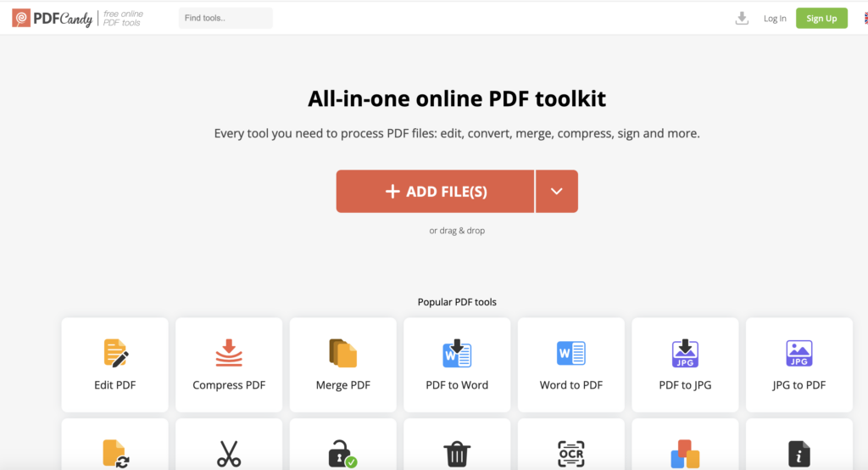The image size is (868, 470).
Task: Launch the PDF to Word icon
Action: (x=457, y=353)
